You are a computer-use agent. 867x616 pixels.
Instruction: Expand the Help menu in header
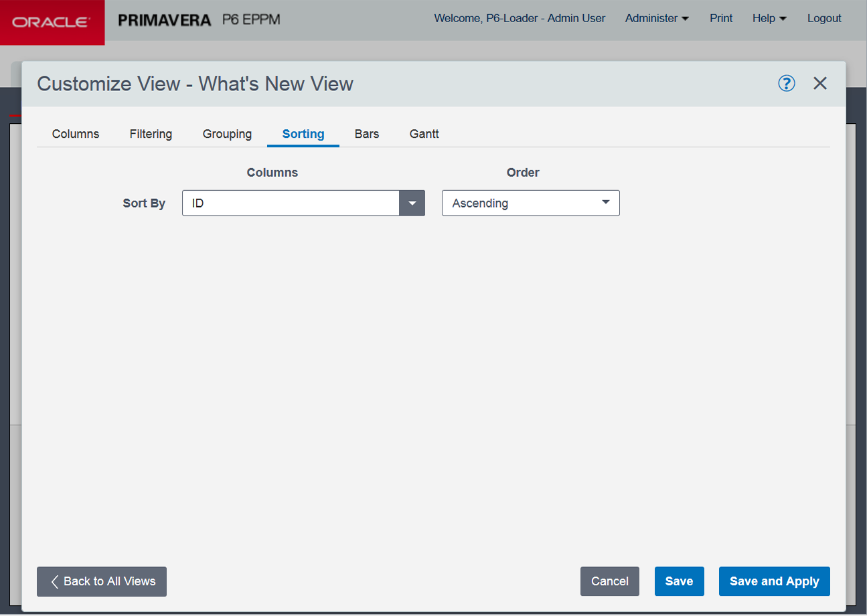point(769,19)
